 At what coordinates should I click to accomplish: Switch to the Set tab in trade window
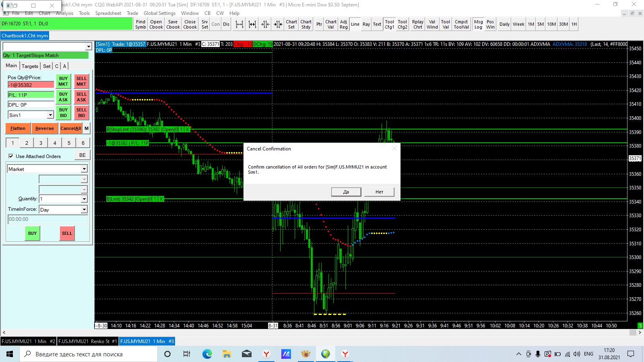point(47,66)
